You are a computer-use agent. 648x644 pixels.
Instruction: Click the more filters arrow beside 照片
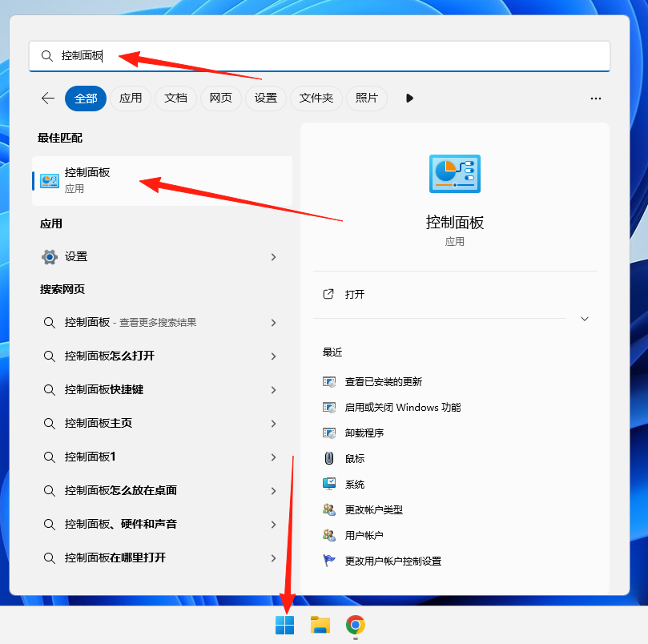coord(409,98)
